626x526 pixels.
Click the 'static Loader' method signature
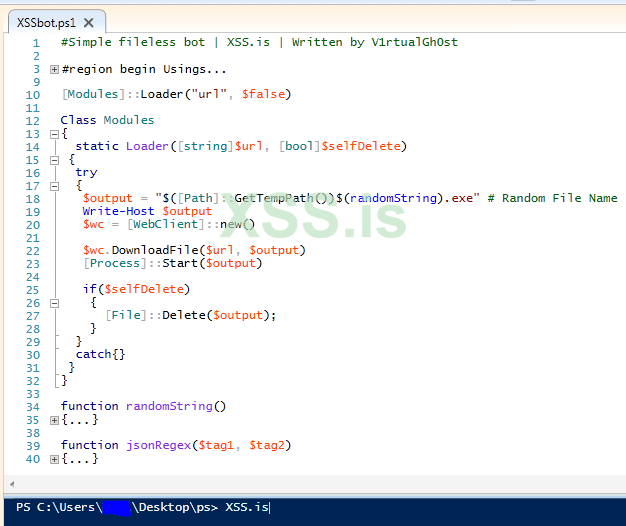[241, 146]
